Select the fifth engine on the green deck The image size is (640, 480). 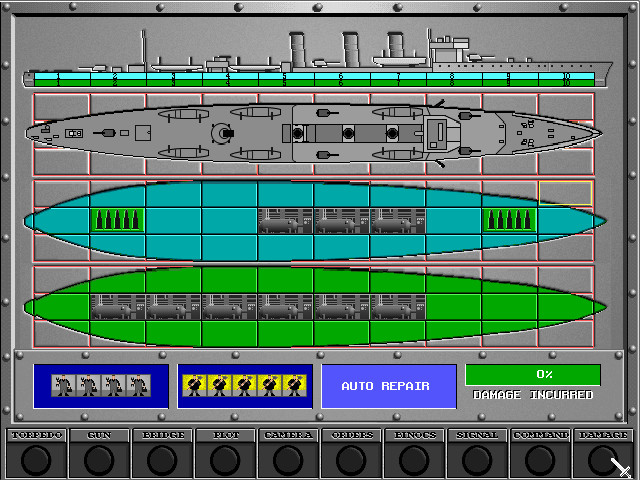tap(342, 307)
